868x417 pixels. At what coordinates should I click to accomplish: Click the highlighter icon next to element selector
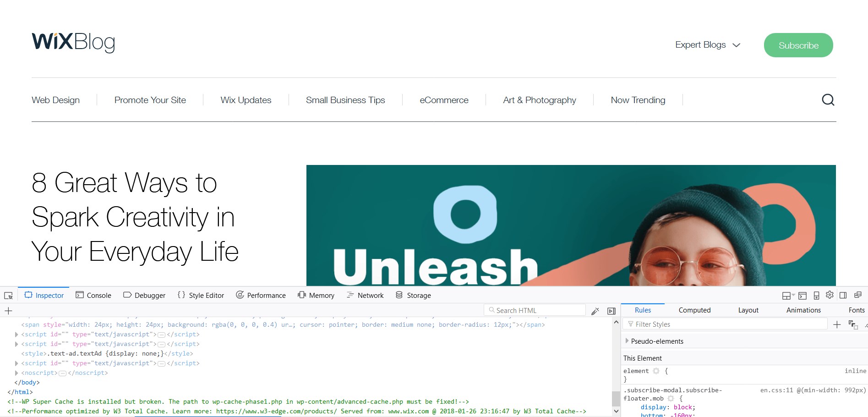coord(656,371)
